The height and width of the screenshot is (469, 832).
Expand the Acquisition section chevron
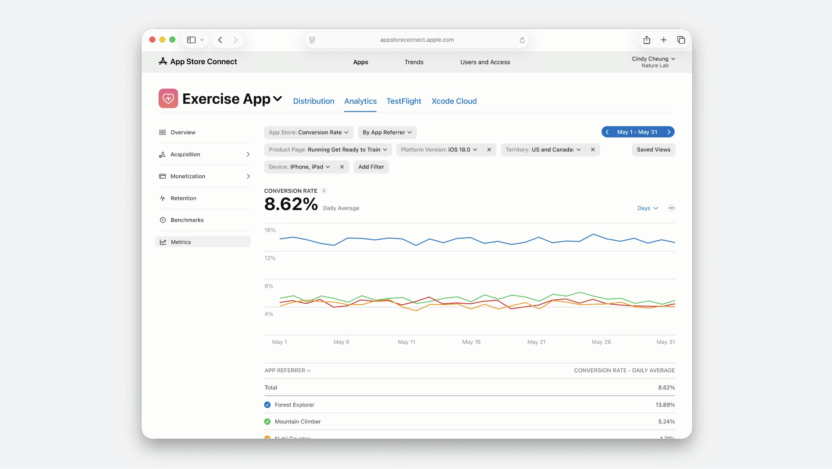[248, 154]
